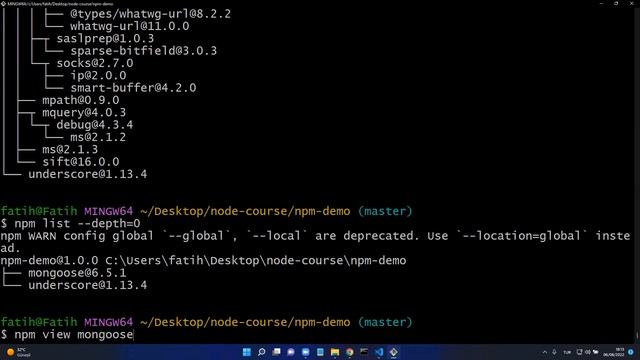Open the volume icon in system tray
This screenshot has height=360, width=640.
click(588, 352)
